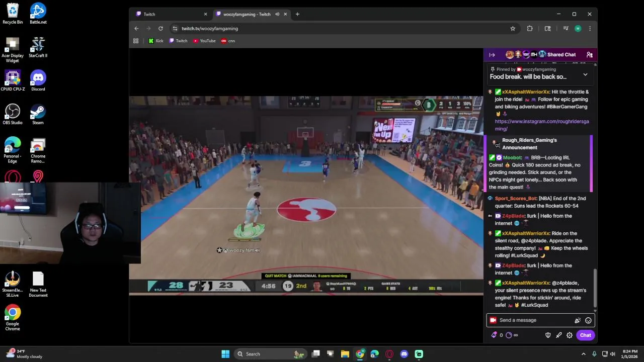The height and width of the screenshot is (362, 644).
Task: Click the Send a message field
Action: pyautogui.click(x=535, y=320)
